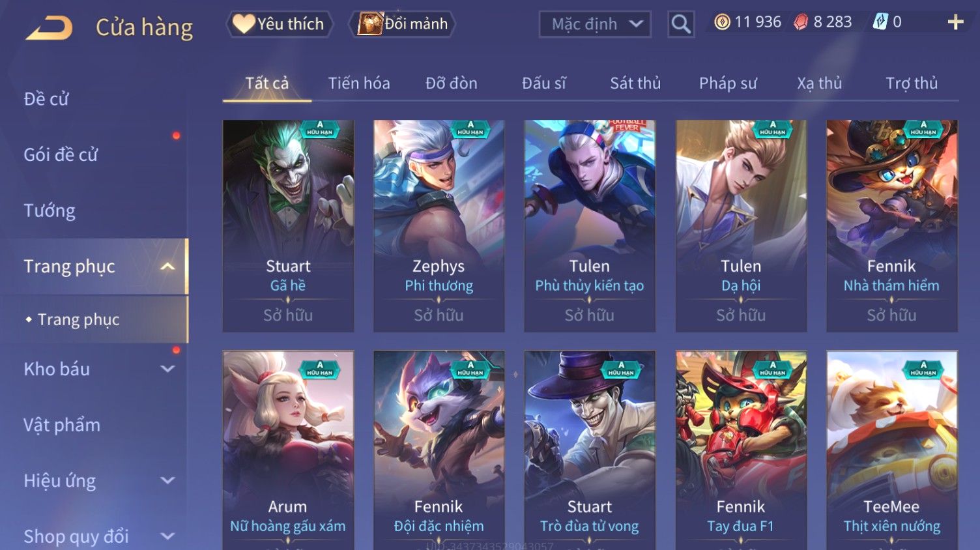This screenshot has height=550, width=980.
Task: Click the gold coin currency icon
Action: (722, 22)
